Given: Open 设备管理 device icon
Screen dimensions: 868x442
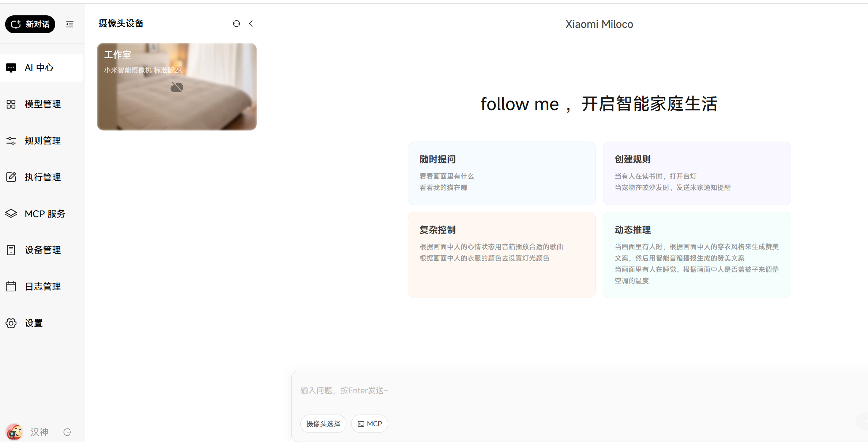Looking at the screenshot, I should pos(11,250).
